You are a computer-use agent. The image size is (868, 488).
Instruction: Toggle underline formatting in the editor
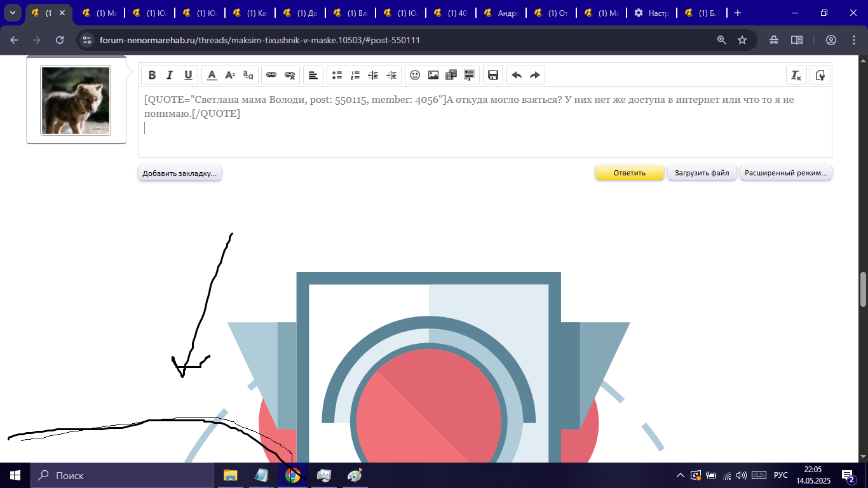point(188,75)
